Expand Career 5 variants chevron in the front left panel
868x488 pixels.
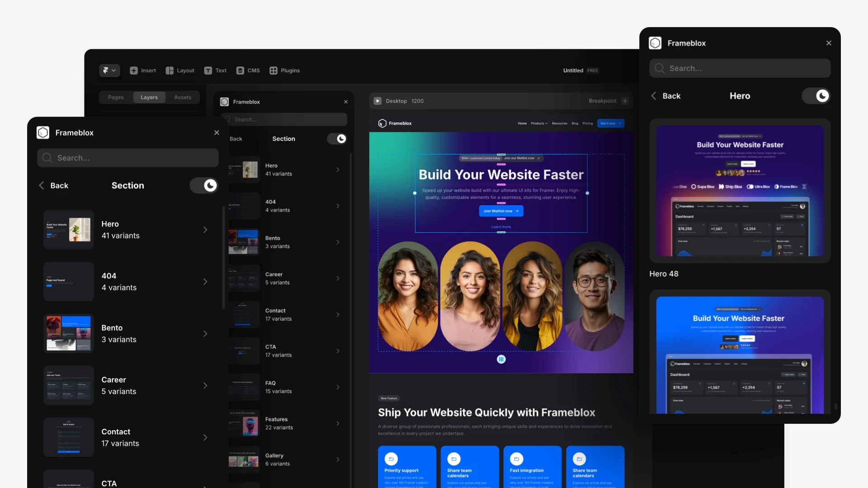(205, 385)
